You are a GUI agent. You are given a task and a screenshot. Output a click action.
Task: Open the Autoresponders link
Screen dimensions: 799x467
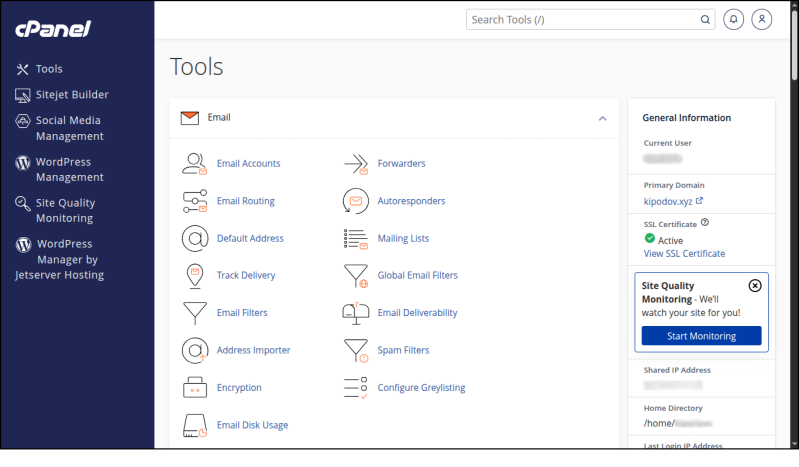coord(411,201)
